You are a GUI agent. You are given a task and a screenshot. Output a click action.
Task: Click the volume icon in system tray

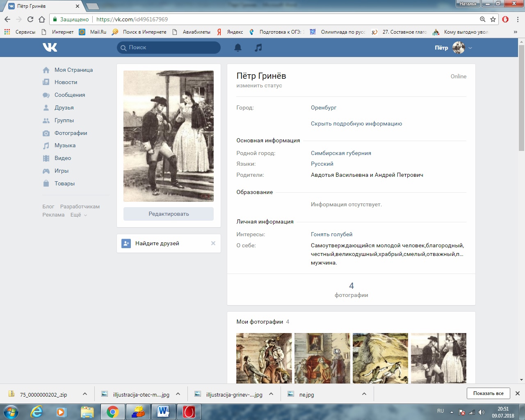pyautogui.click(x=481, y=412)
